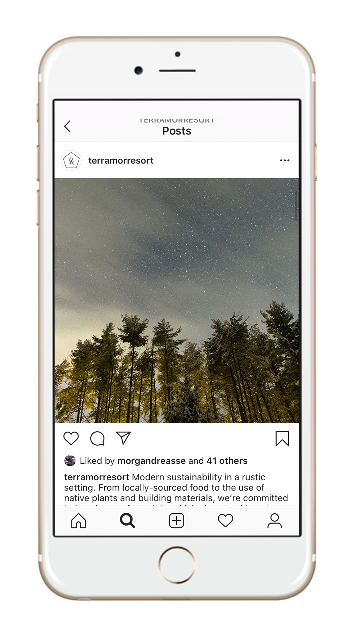The height and width of the screenshot is (644, 347).
Task: Open the morgandreasse liker profile link
Action: (151, 461)
